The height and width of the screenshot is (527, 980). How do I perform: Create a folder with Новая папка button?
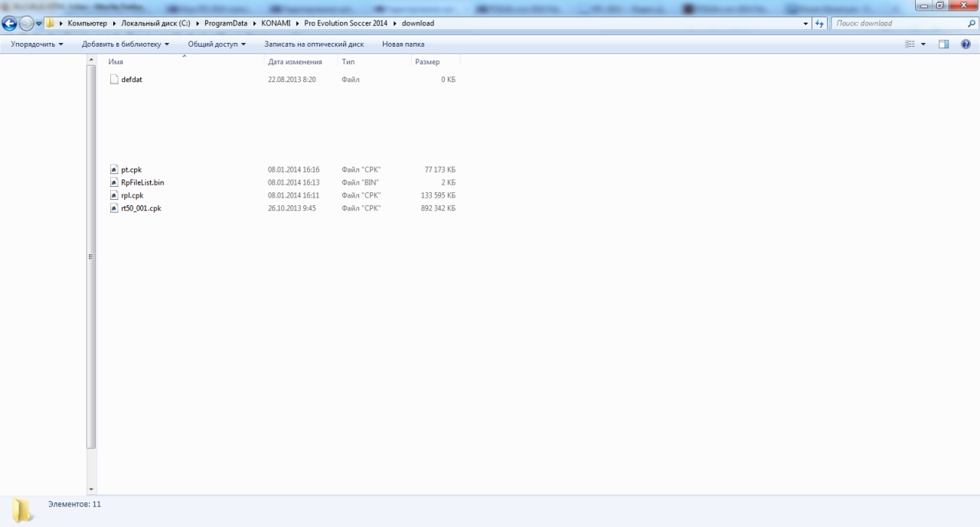point(403,44)
